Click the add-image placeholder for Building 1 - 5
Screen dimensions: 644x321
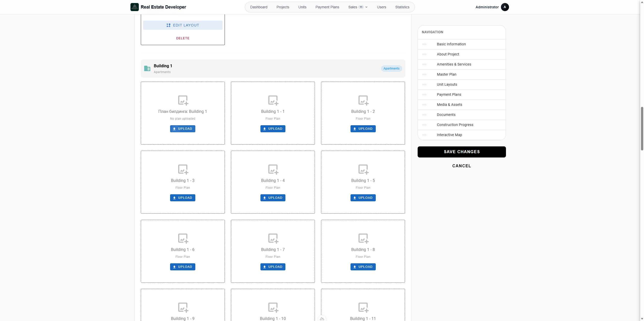pyautogui.click(x=363, y=169)
